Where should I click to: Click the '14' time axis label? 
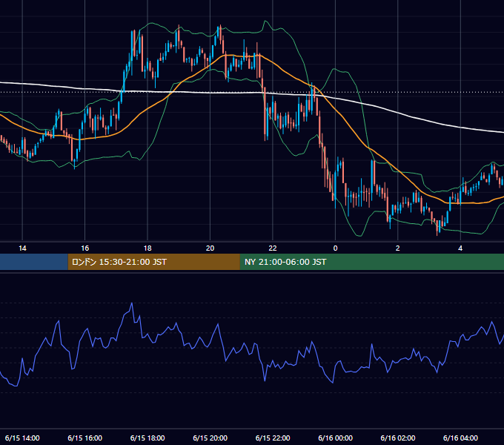[22, 248]
